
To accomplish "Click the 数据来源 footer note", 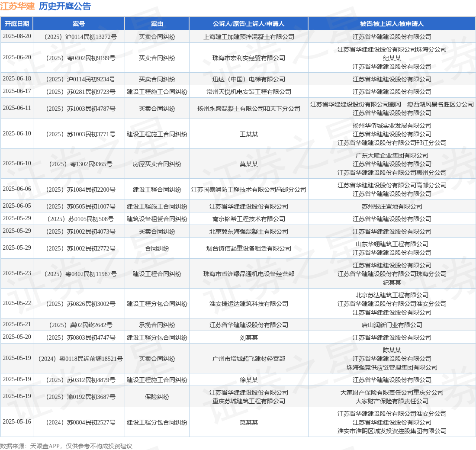I will point(66,446).
